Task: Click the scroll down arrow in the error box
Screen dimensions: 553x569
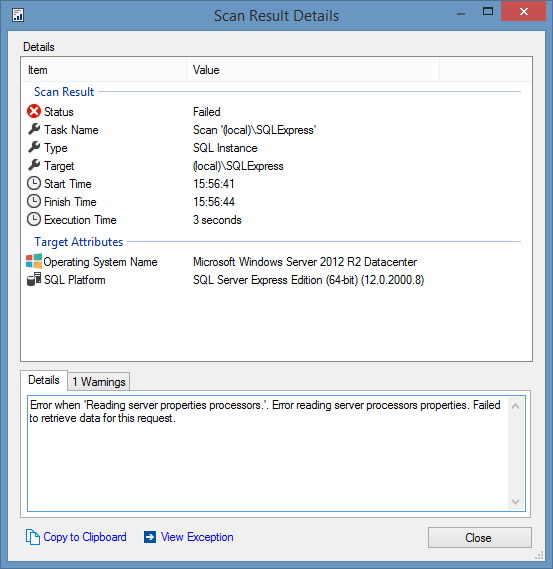Action: (x=515, y=502)
